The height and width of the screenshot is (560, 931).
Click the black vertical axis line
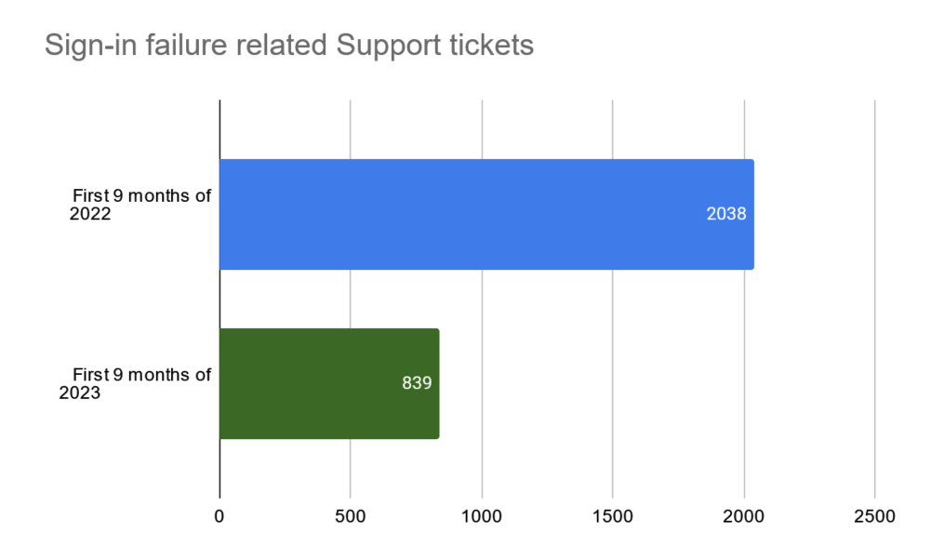point(219,299)
